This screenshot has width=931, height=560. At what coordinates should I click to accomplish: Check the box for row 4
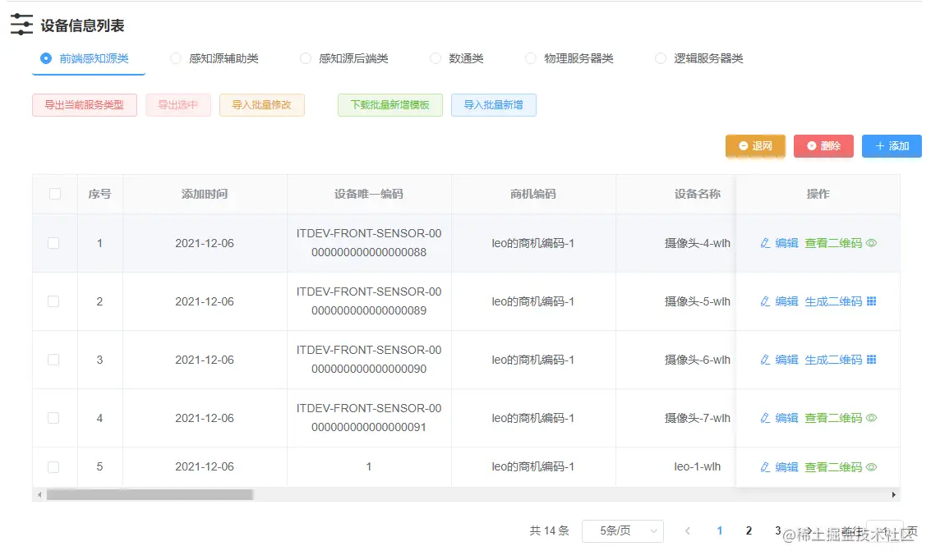pos(53,418)
